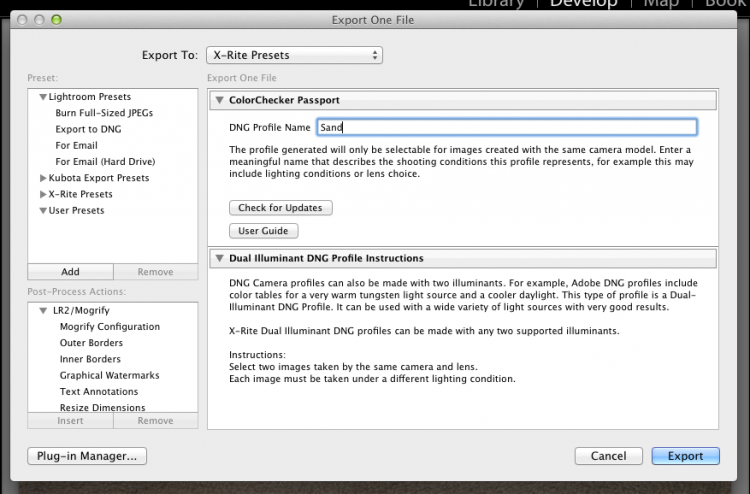This screenshot has height=494, width=750.
Task: Collapse the Lightroom Presets group
Action: coord(43,97)
